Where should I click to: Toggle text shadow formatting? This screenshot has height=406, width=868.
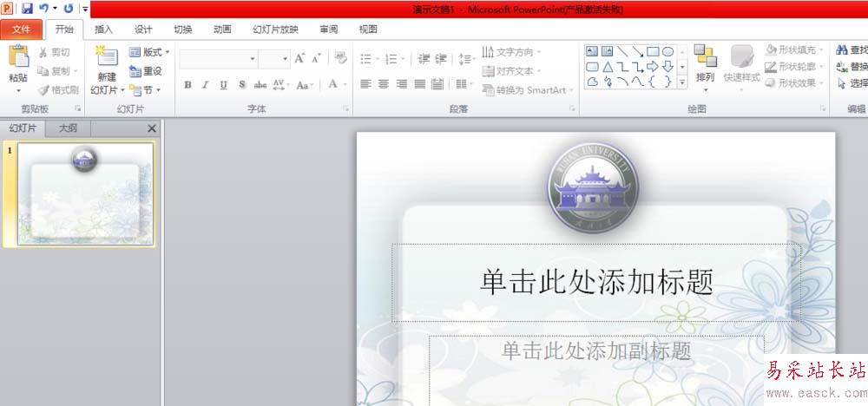(242, 85)
